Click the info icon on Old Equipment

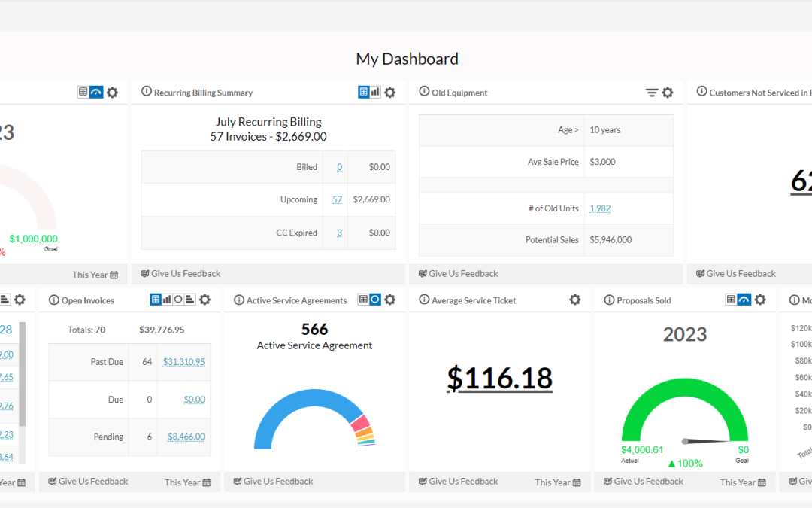coord(425,92)
